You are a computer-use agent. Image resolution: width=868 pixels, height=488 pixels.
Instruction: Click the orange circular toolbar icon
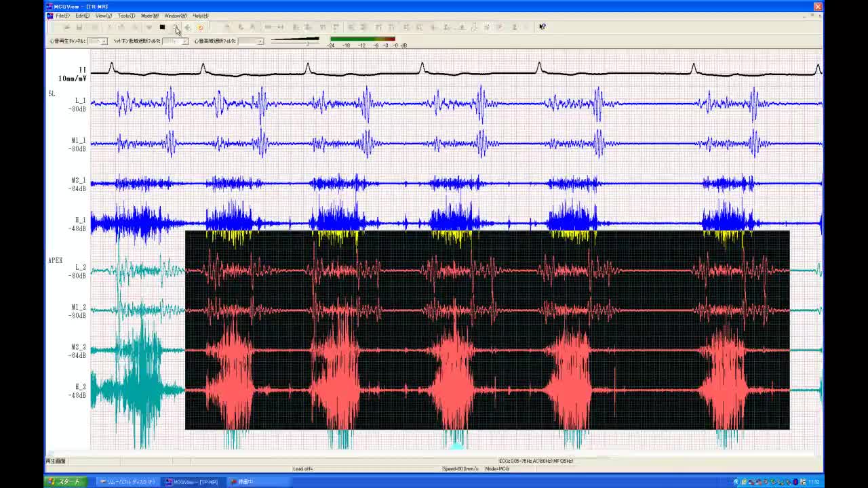click(201, 27)
